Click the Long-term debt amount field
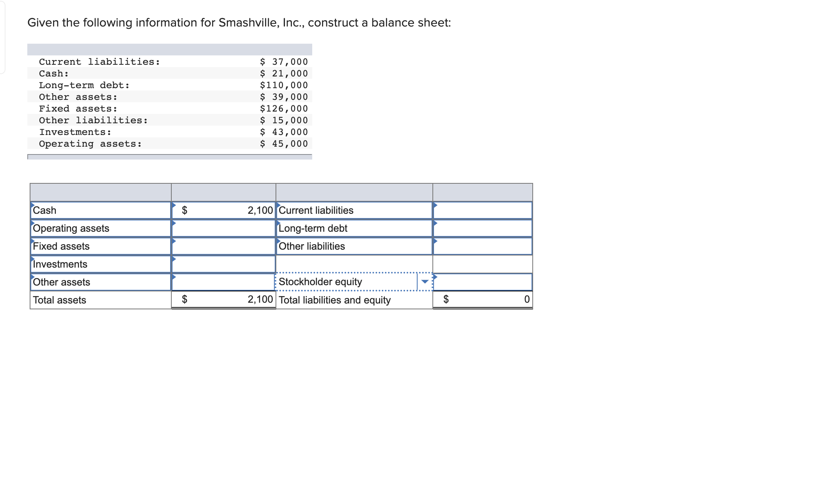The height and width of the screenshot is (504, 818). tap(482, 228)
